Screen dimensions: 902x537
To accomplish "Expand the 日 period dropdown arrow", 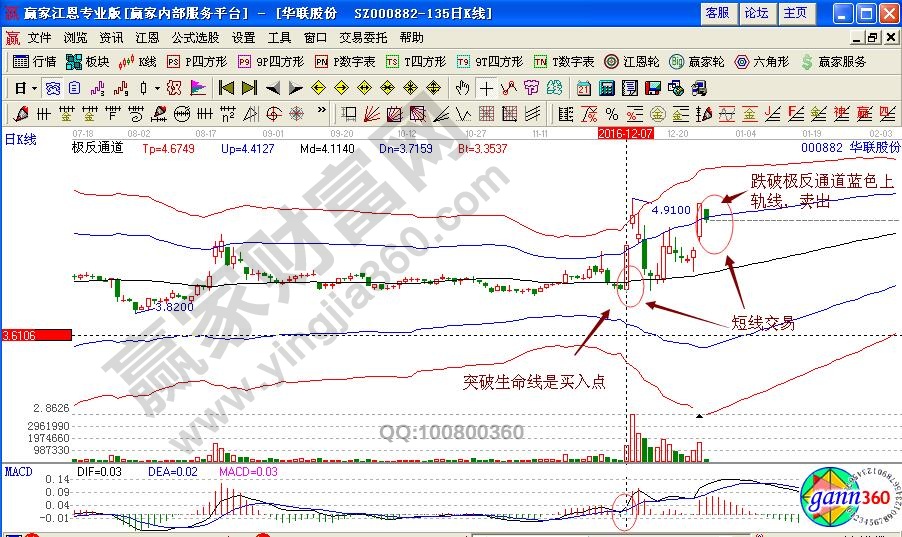I will tap(33, 87).
